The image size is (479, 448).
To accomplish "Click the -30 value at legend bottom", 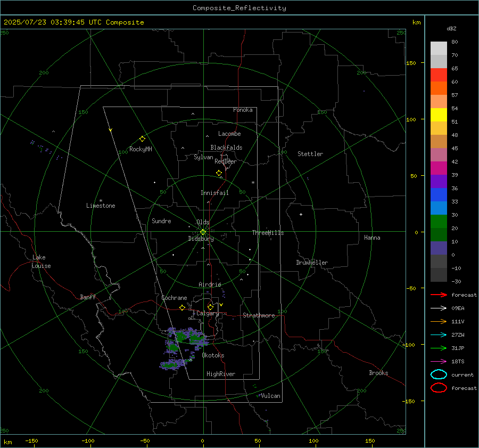I will (x=456, y=281).
